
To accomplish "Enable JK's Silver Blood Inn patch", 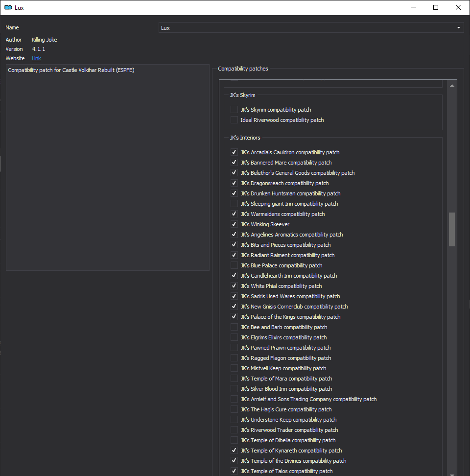I will pyautogui.click(x=234, y=389).
